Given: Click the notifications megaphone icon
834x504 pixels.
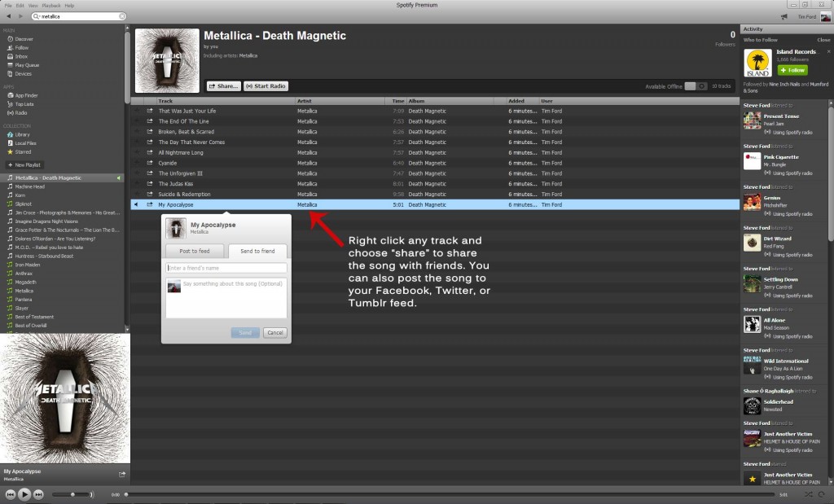Looking at the screenshot, I should click(784, 16).
